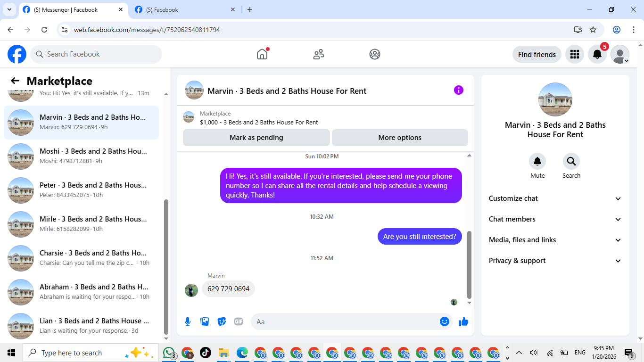Open the Chrome tab search dropdown
644x362 pixels.
[x=9, y=9]
